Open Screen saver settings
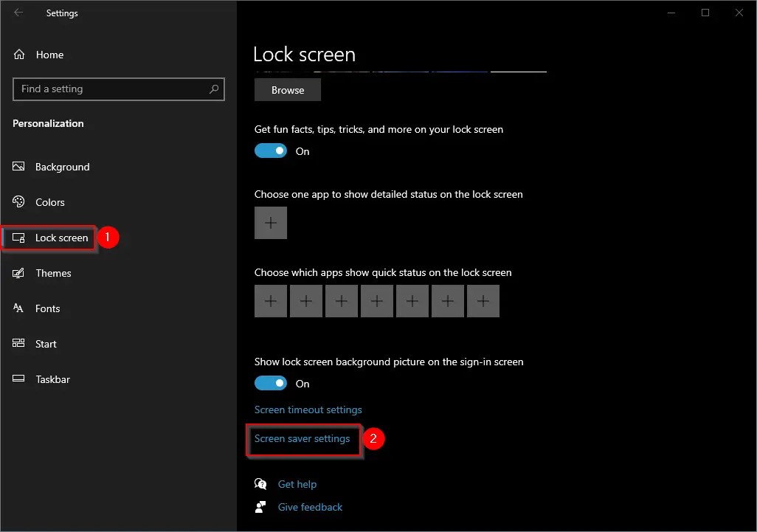Image resolution: width=757 pixels, height=532 pixels. click(x=304, y=438)
